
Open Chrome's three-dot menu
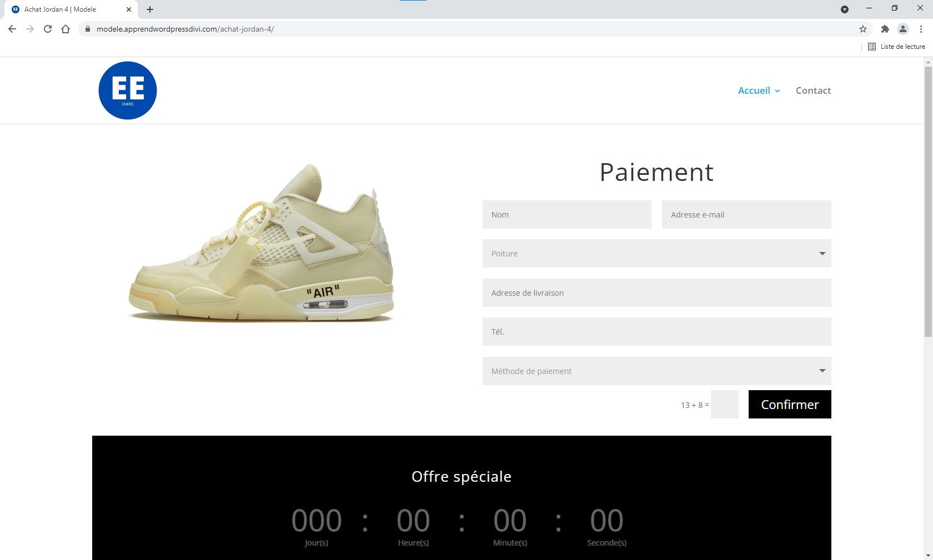pos(921,29)
